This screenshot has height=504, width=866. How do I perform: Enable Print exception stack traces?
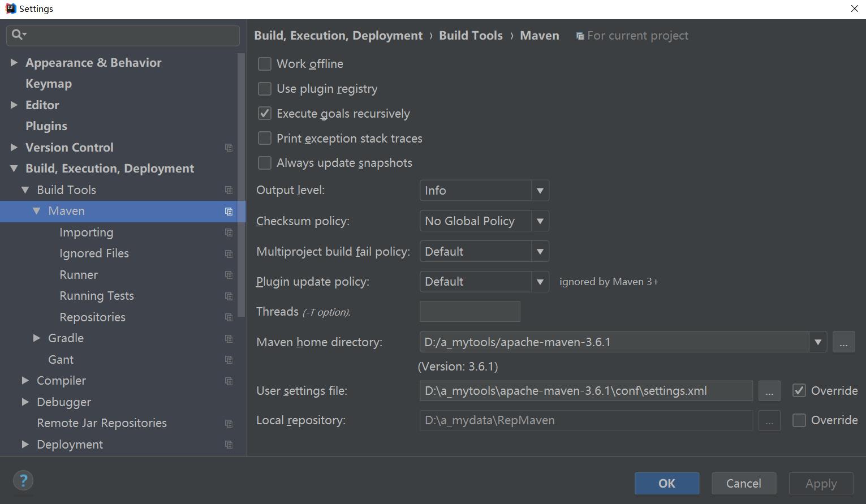264,138
